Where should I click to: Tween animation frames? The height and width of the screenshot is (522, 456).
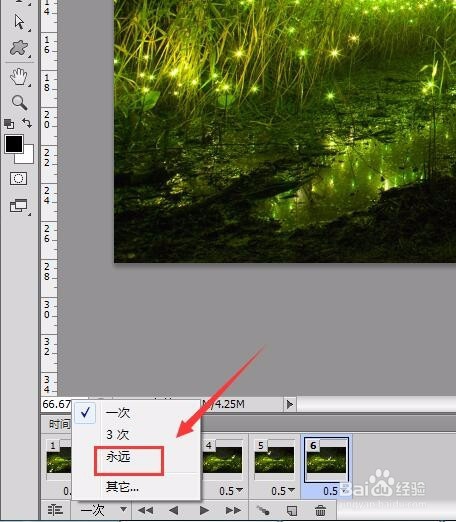(263, 510)
